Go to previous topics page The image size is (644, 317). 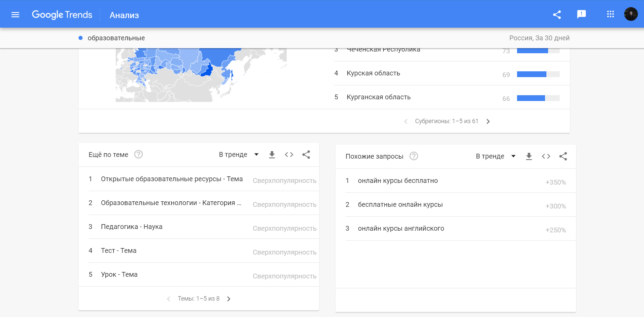[169, 299]
